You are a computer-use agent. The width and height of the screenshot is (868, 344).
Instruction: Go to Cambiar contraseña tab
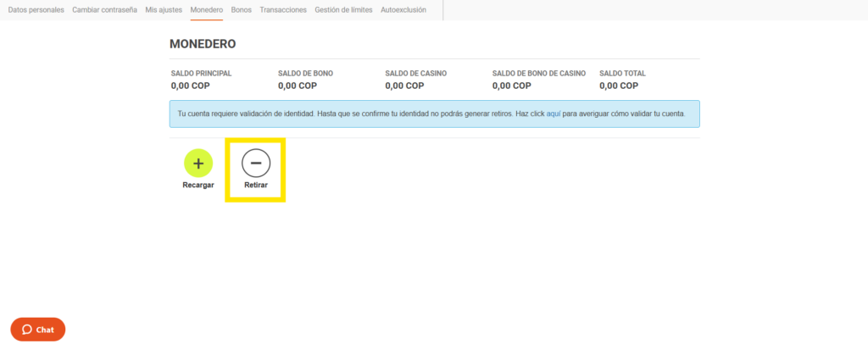[104, 10]
